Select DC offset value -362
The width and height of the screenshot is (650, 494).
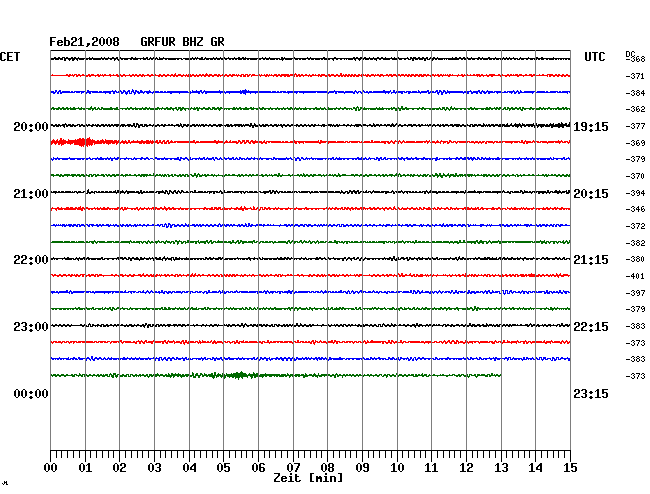[x=635, y=109]
